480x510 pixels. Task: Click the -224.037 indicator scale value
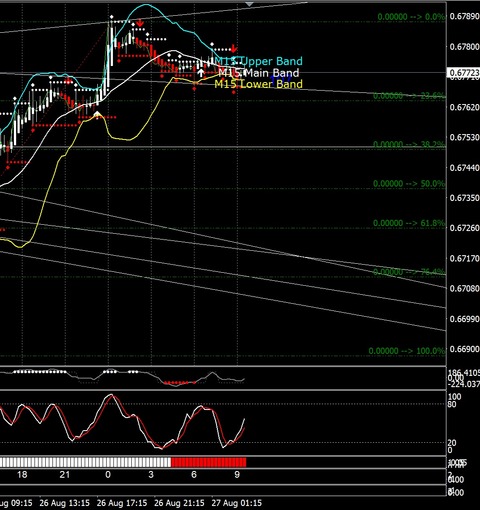464,384
